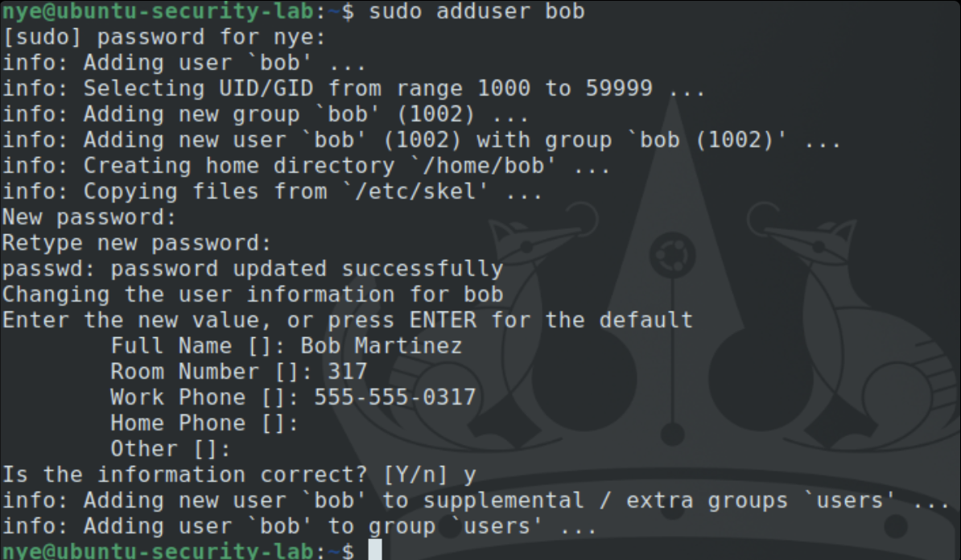
Task: Click the "Retype new password:" prompt line
Action: [x=137, y=243]
